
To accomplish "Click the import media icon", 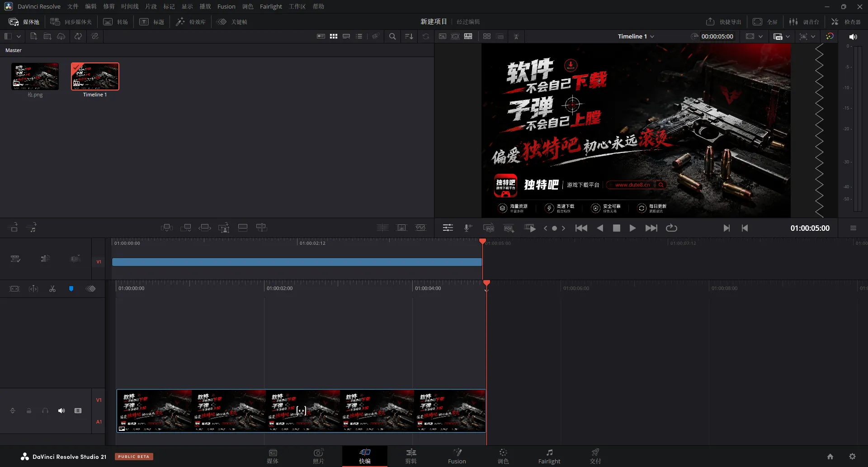I will [33, 36].
